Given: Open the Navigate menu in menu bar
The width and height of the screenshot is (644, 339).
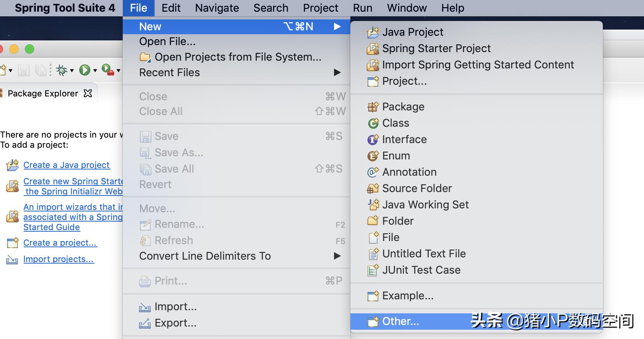Looking at the screenshot, I should tap(217, 8).
